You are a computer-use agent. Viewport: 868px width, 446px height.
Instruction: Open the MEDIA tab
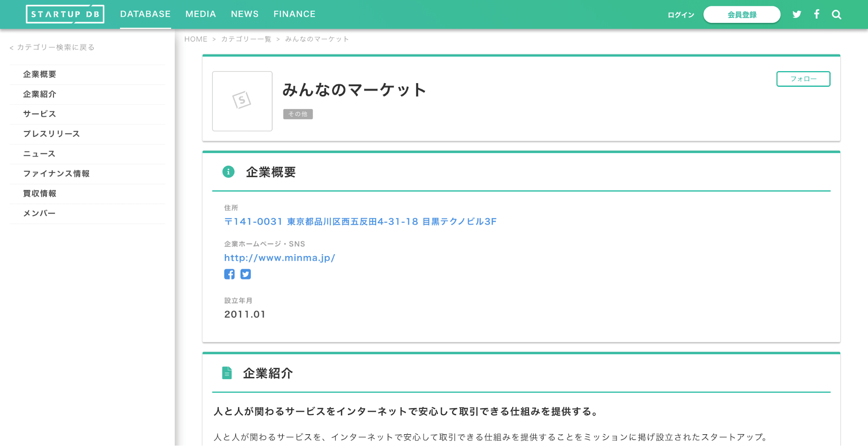[x=201, y=14]
